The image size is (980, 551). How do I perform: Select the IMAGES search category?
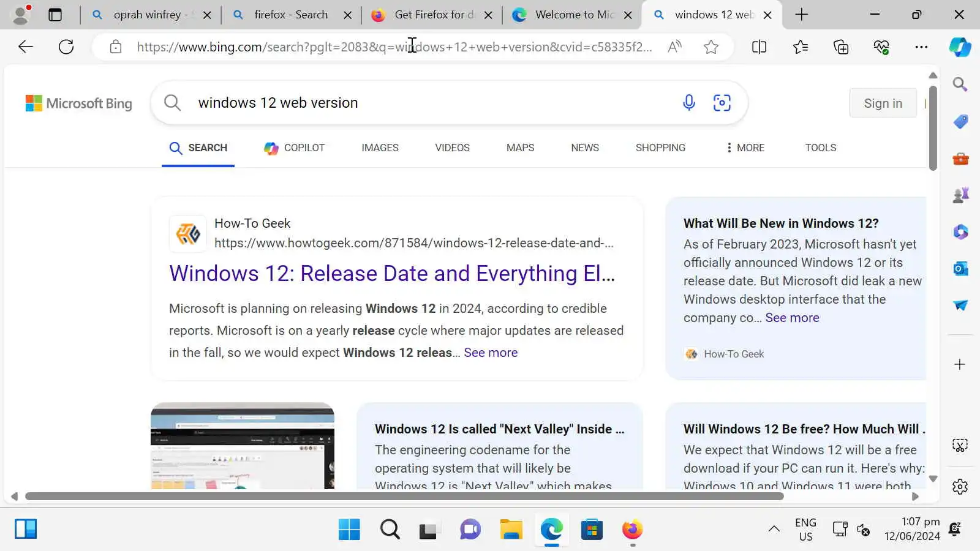(380, 148)
